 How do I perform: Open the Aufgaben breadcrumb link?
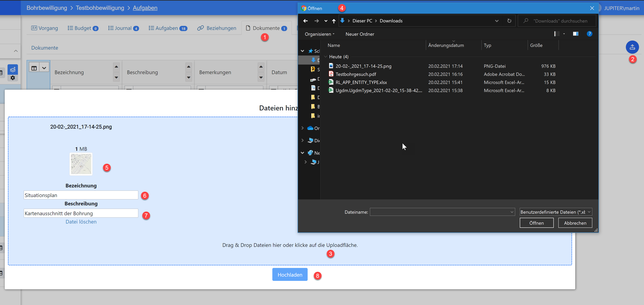point(145,8)
